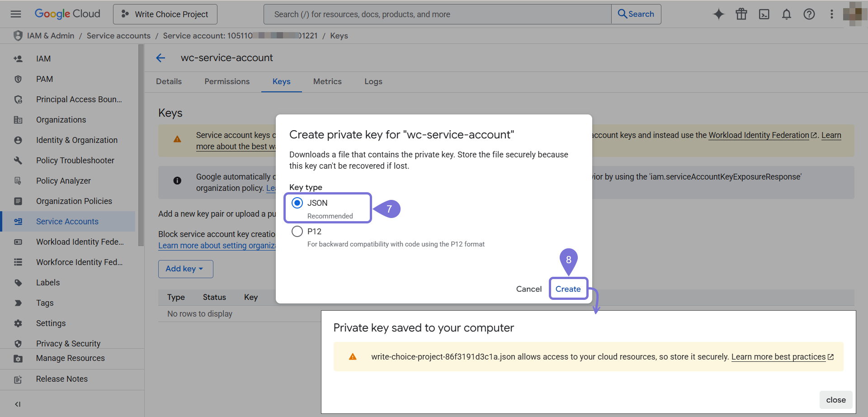
Task: Activate Cloud Shell terminal icon
Action: [x=764, y=14]
